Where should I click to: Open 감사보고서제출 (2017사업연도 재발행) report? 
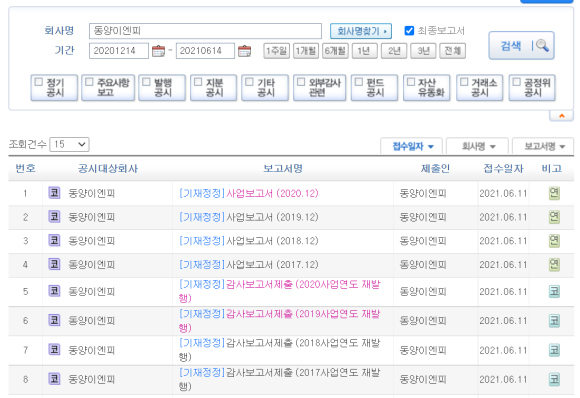280,379
